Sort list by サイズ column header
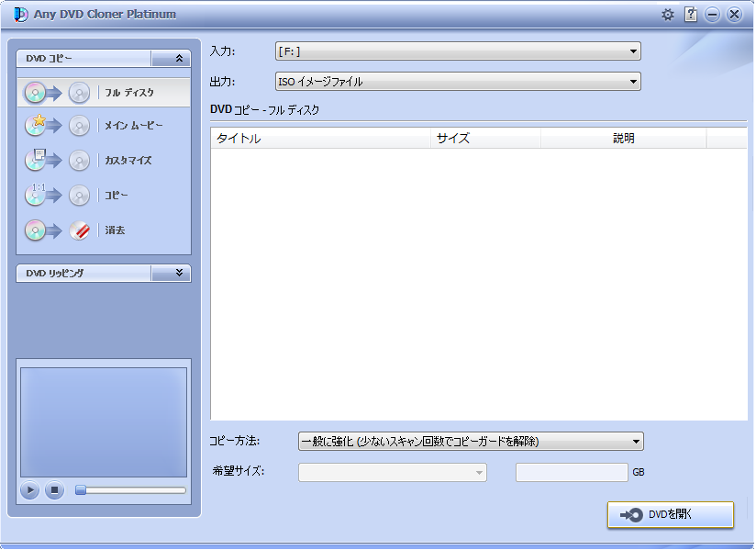The width and height of the screenshot is (756, 550). (x=485, y=139)
